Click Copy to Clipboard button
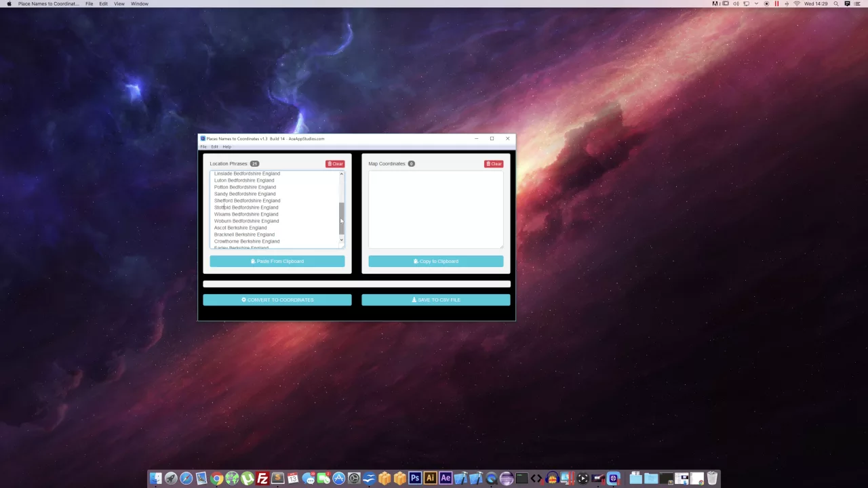Image resolution: width=868 pixels, height=488 pixels. click(x=436, y=261)
